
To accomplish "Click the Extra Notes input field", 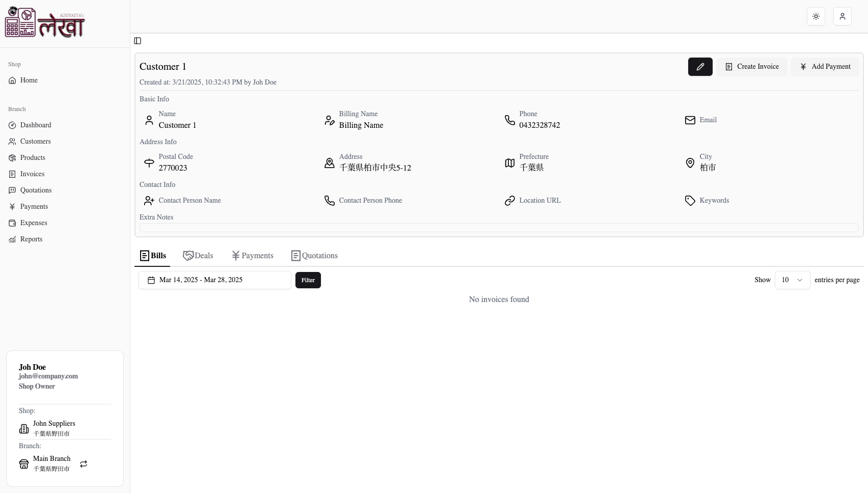I will (x=498, y=228).
